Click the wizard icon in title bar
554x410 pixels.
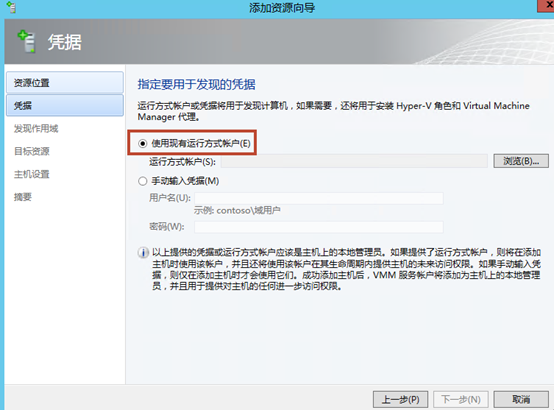coord(11,7)
